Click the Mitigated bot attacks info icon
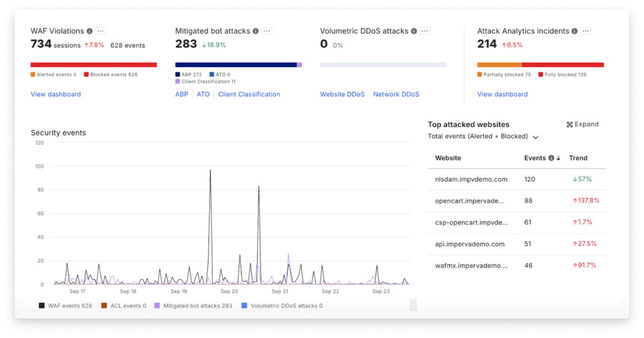Image resolution: width=644 pixels, height=338 pixels. coord(256,31)
